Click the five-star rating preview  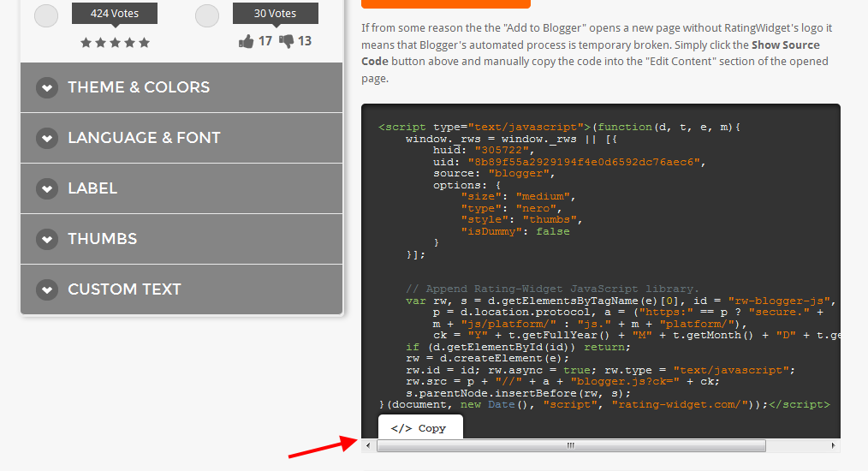[116, 43]
